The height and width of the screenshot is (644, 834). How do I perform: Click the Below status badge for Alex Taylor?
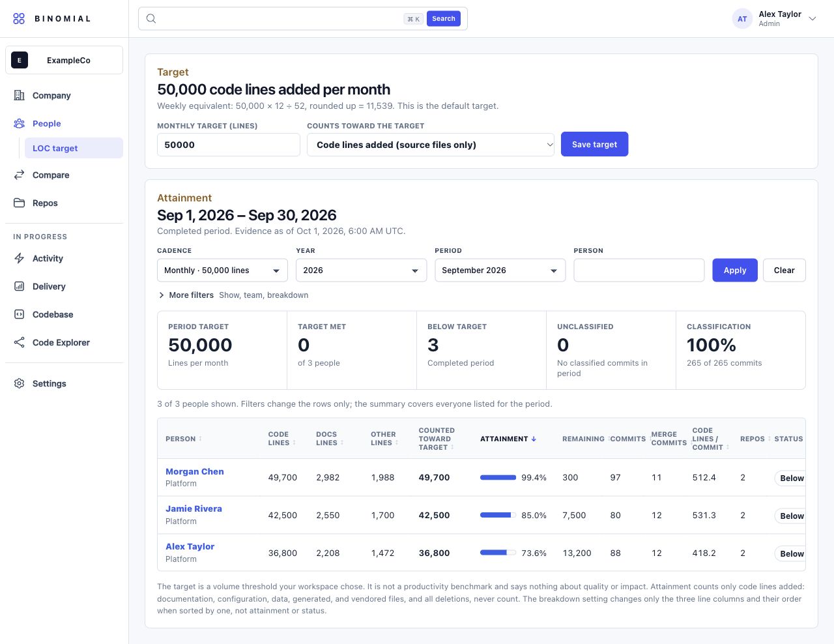click(x=791, y=554)
